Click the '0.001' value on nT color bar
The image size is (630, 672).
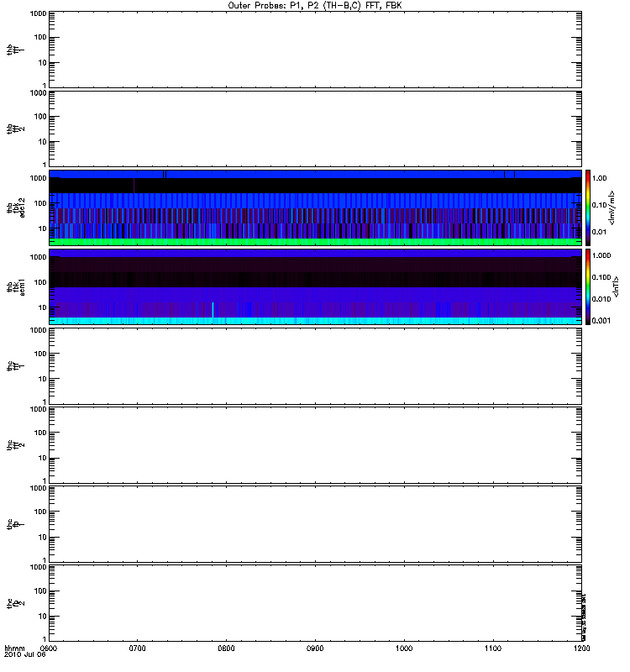coord(601,321)
